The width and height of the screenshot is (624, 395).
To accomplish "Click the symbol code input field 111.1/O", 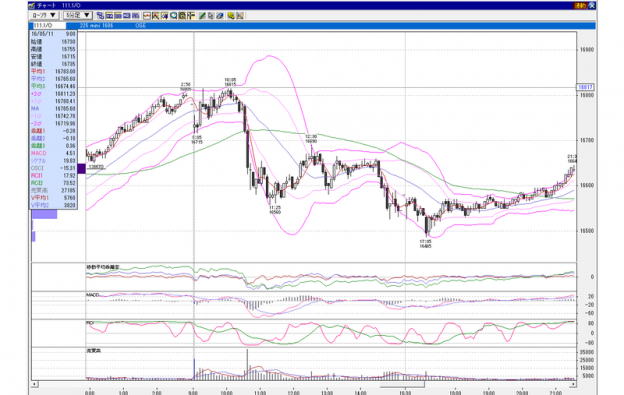I will [49, 25].
